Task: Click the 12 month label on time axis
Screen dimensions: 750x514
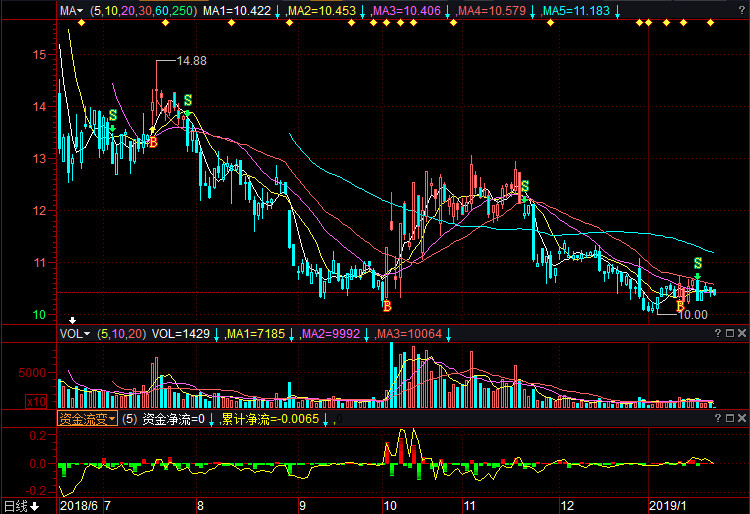Action: [567, 505]
